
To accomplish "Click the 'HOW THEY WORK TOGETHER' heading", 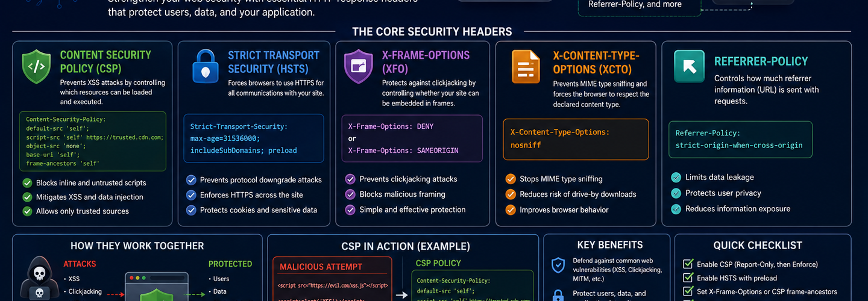I will 137,246.
